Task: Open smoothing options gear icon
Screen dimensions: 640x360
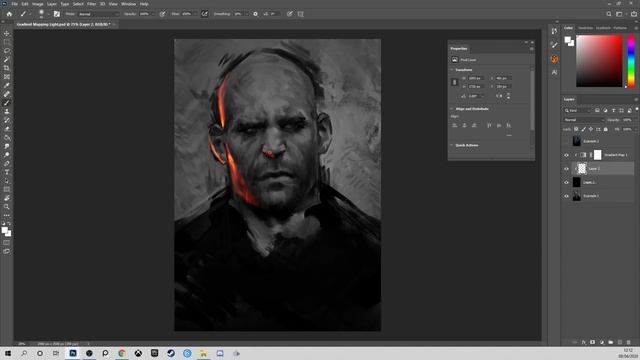Action: (x=256, y=14)
